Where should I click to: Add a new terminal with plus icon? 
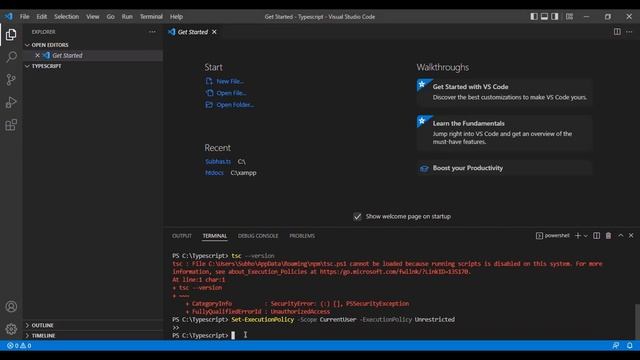coord(577,236)
